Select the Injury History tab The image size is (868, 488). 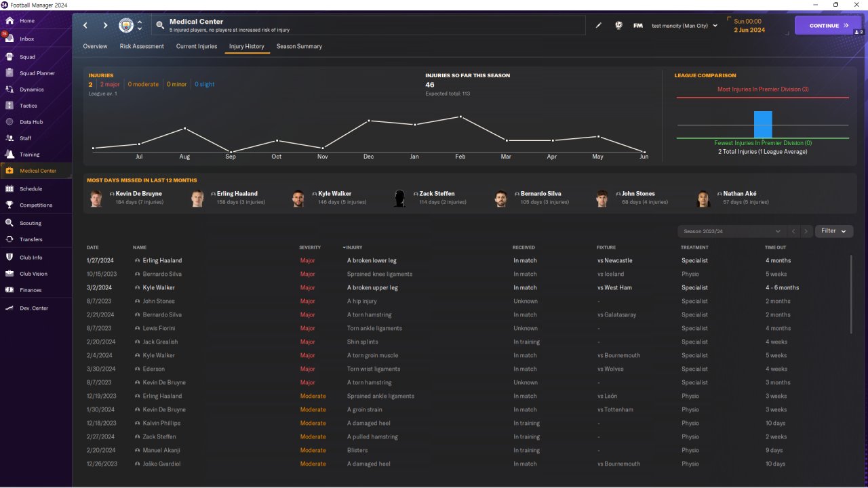[247, 47]
